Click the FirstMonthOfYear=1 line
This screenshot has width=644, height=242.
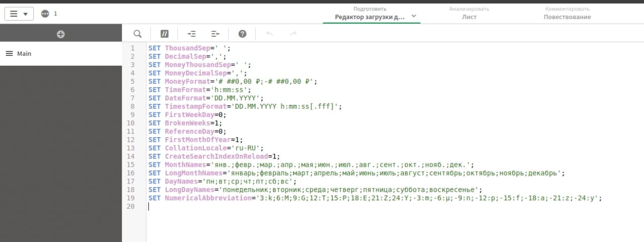pyautogui.click(x=196, y=140)
